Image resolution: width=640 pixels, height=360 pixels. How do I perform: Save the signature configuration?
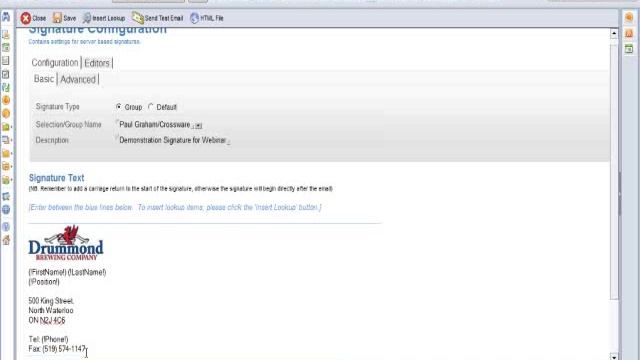click(x=64, y=18)
